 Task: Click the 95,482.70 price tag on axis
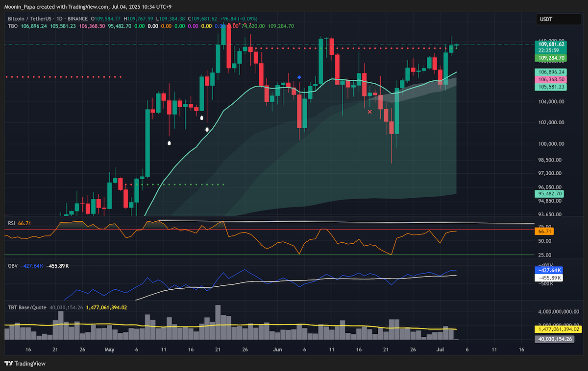(x=549, y=194)
